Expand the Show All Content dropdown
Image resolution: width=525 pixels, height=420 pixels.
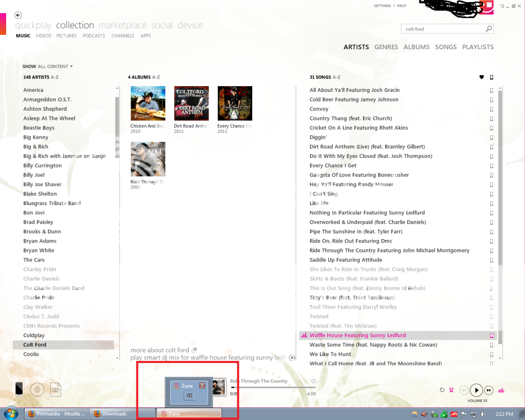tap(48, 67)
